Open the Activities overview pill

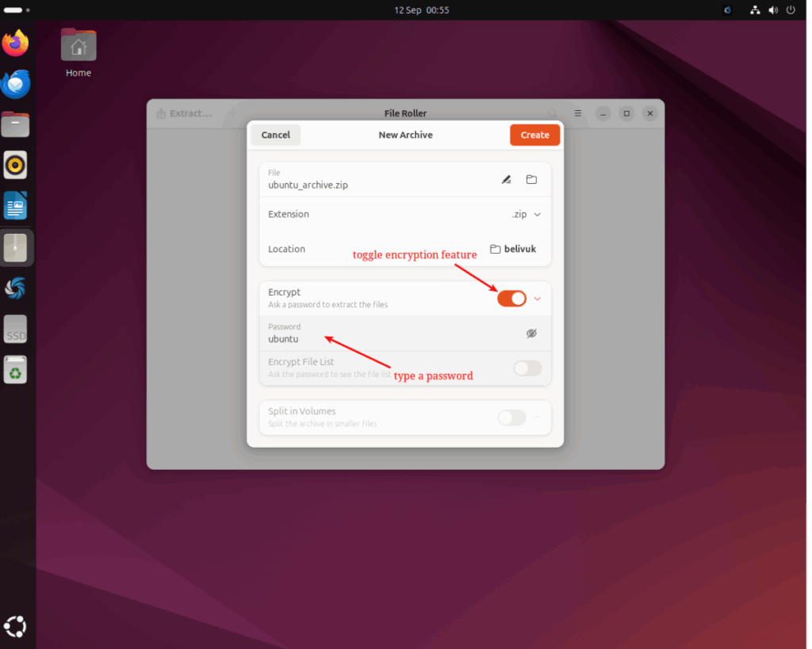pos(17,10)
